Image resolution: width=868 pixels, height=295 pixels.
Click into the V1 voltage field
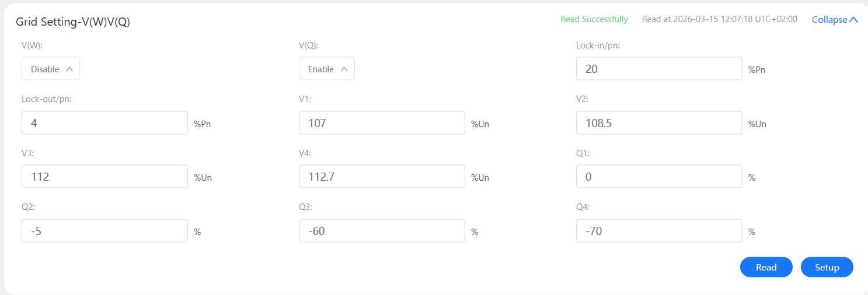[x=382, y=123]
